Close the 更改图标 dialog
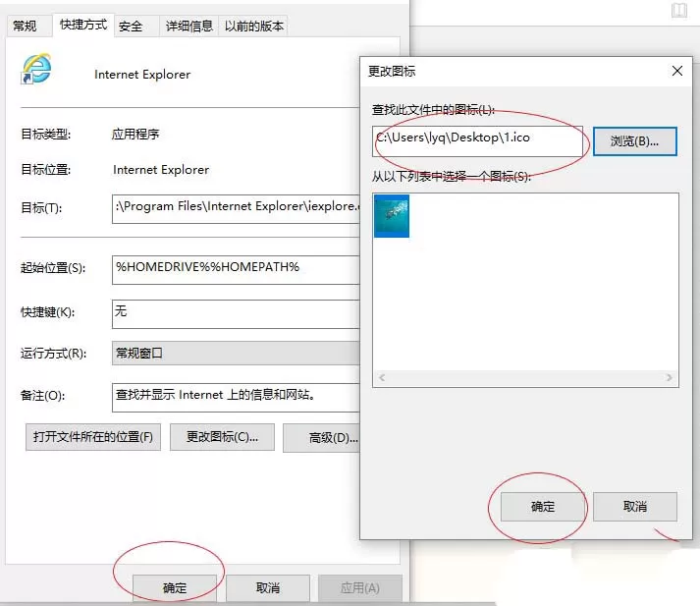The height and width of the screenshot is (606, 700). [x=676, y=71]
